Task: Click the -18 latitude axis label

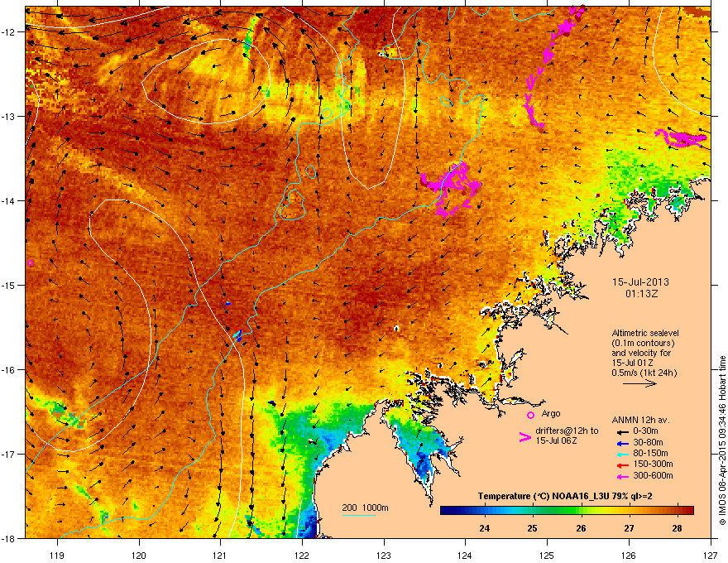Action: pos(8,538)
